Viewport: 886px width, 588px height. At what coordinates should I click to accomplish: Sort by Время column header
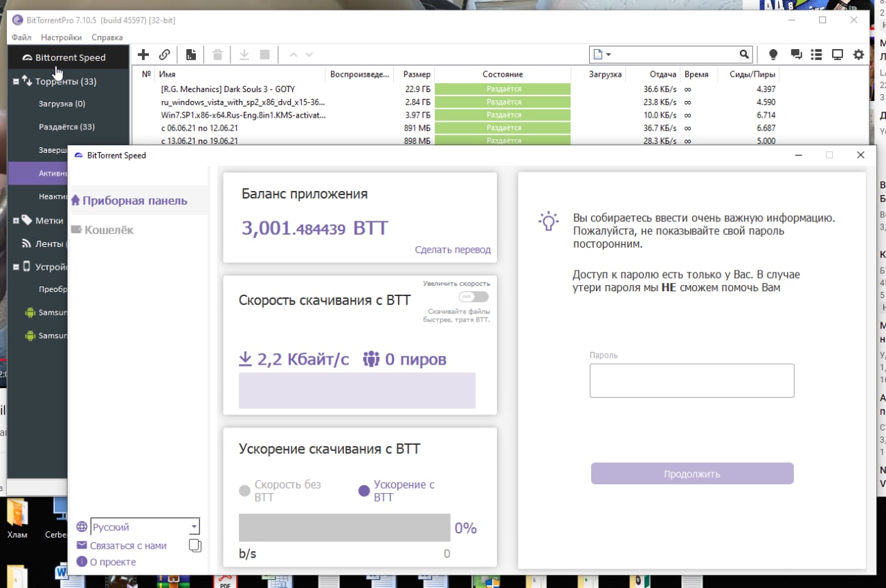696,74
